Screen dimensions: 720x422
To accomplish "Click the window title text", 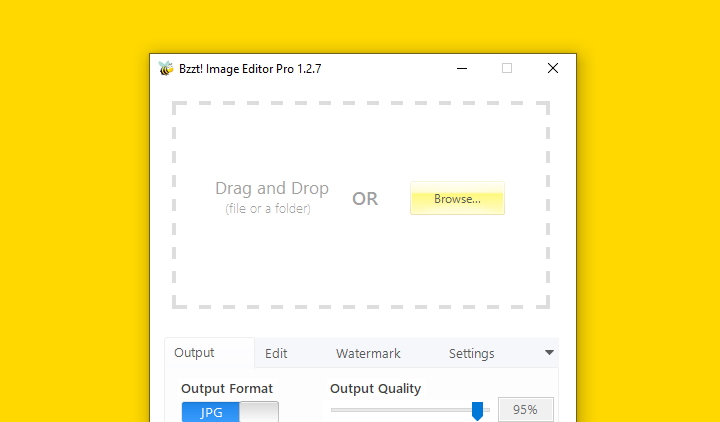I will click(x=250, y=69).
